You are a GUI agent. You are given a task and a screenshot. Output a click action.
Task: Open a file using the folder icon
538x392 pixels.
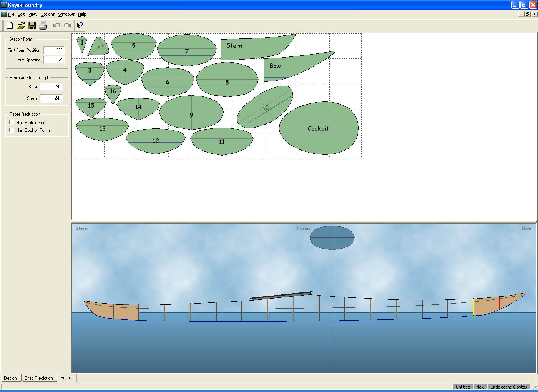coord(21,25)
